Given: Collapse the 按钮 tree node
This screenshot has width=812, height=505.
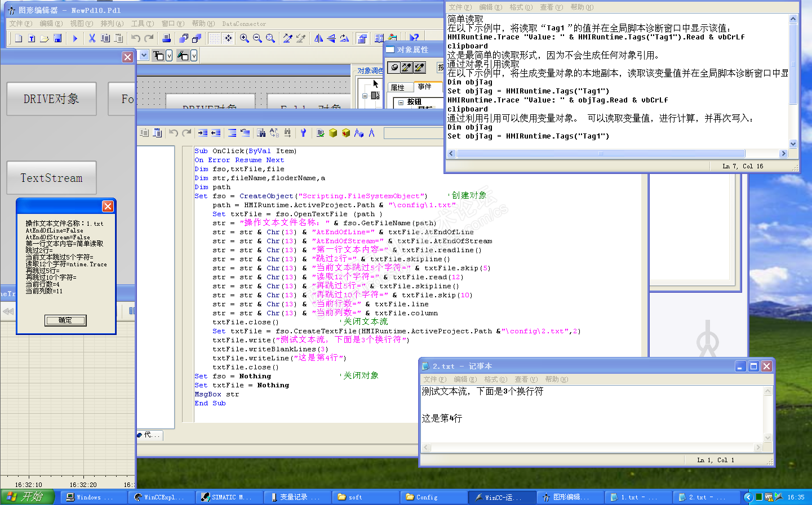Looking at the screenshot, I should click(401, 102).
